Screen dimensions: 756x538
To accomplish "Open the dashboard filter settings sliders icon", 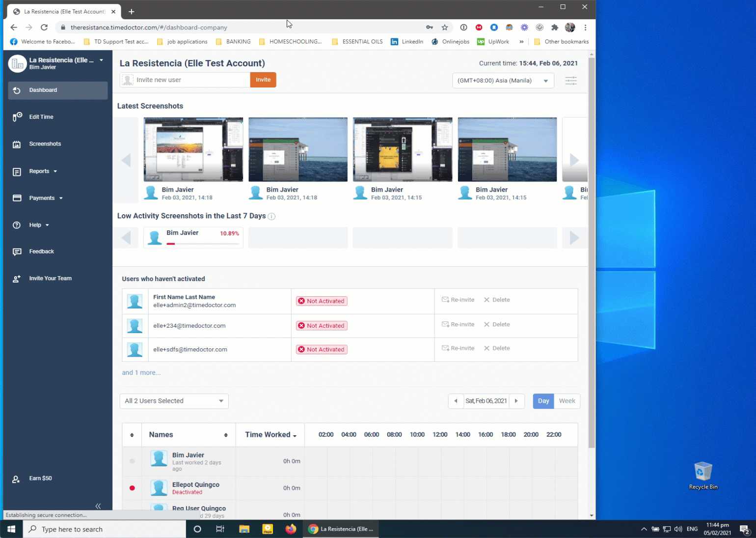I will 570,80.
